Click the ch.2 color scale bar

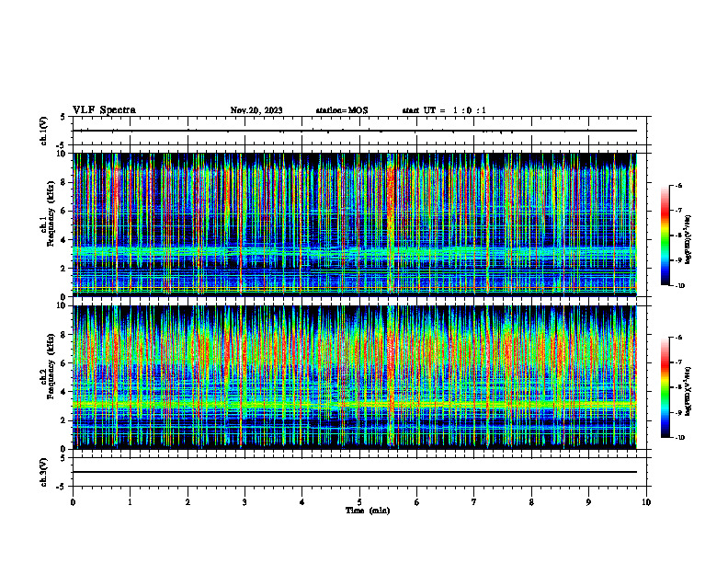click(x=665, y=387)
